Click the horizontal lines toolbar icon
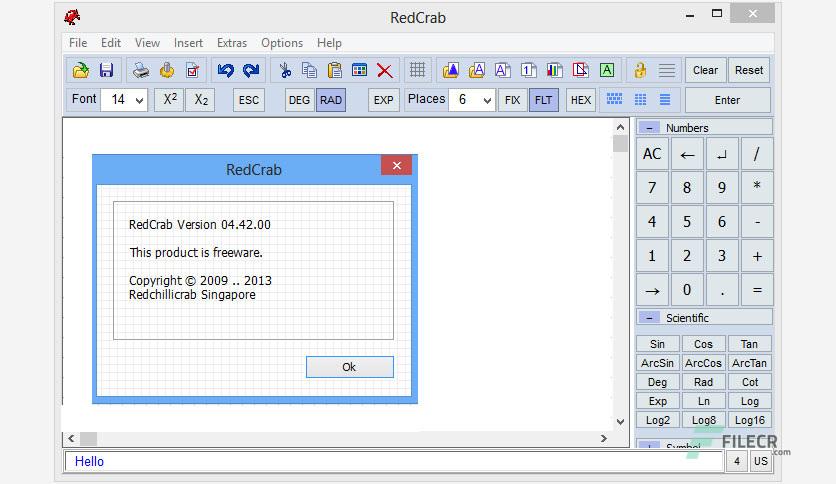836x484 pixels. [666, 70]
